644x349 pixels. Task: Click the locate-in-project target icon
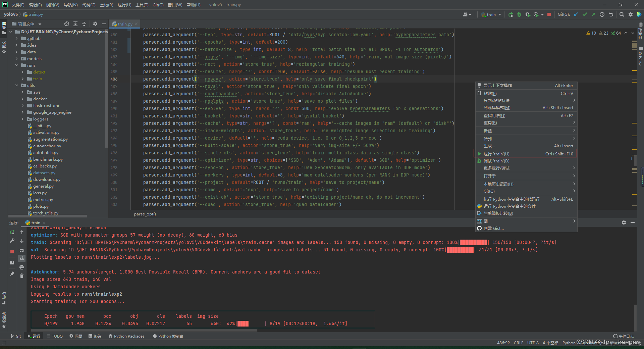67,24
